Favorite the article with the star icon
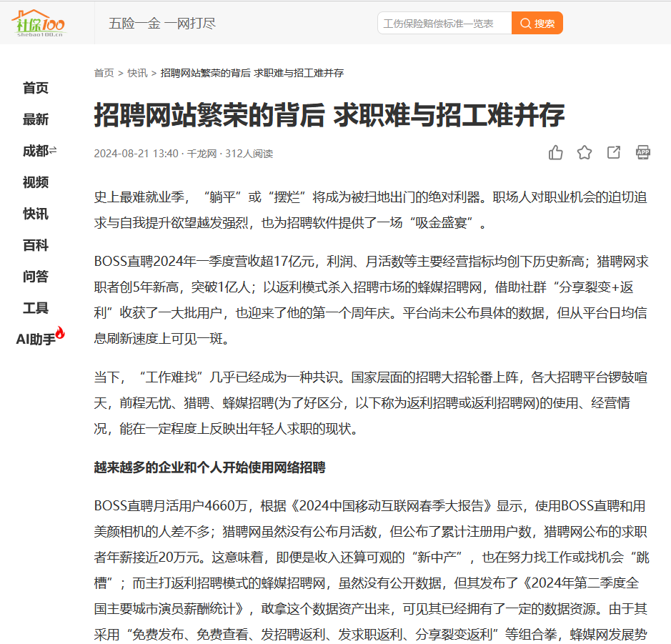 [x=585, y=152]
